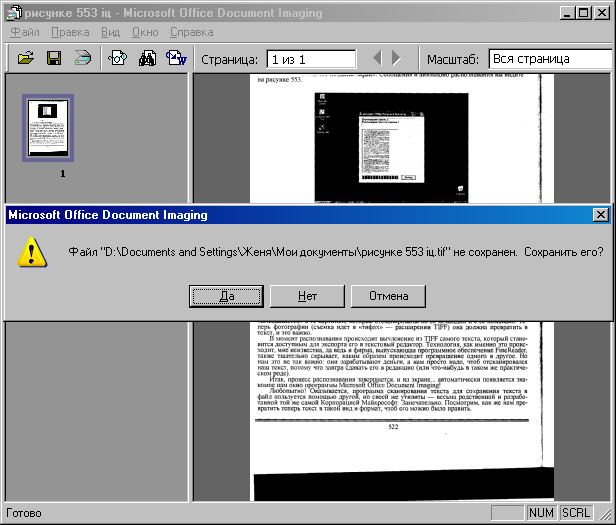Click the Save diskette toolbar icon
This screenshot has height=525, width=616.
55,58
